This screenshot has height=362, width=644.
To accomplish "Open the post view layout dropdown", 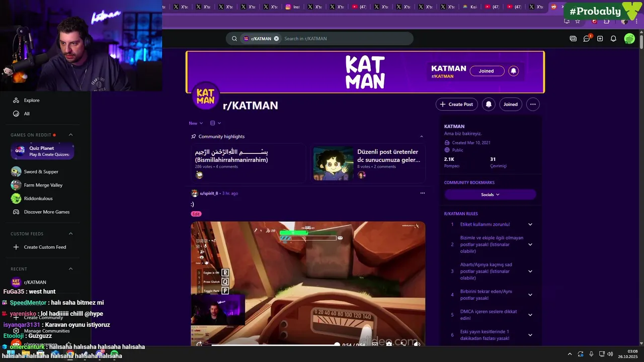I will pyautogui.click(x=215, y=123).
